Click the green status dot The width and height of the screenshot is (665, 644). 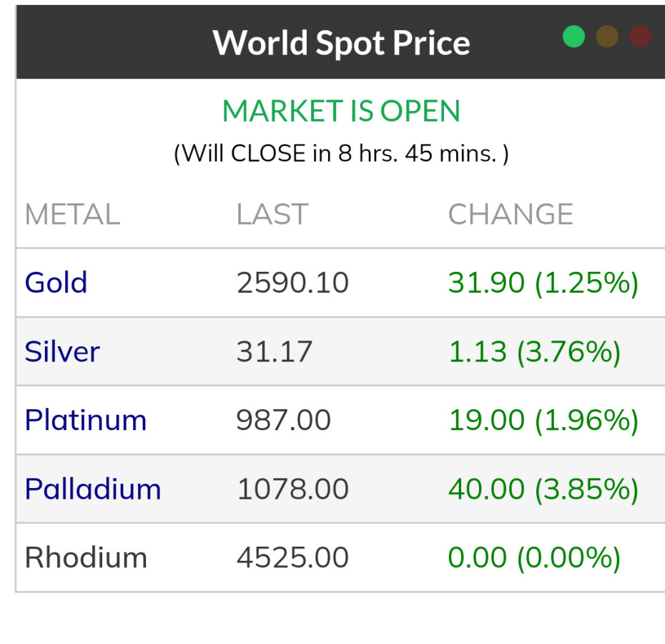coord(573,36)
